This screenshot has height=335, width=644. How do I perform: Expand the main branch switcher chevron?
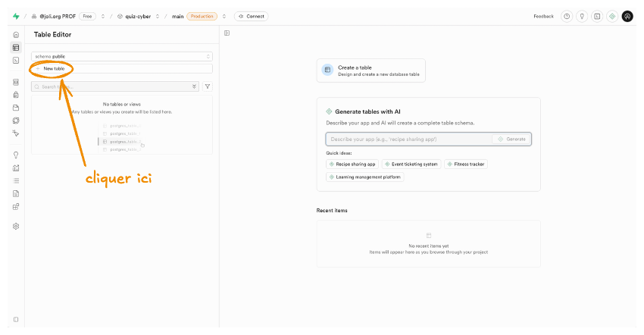[224, 16]
